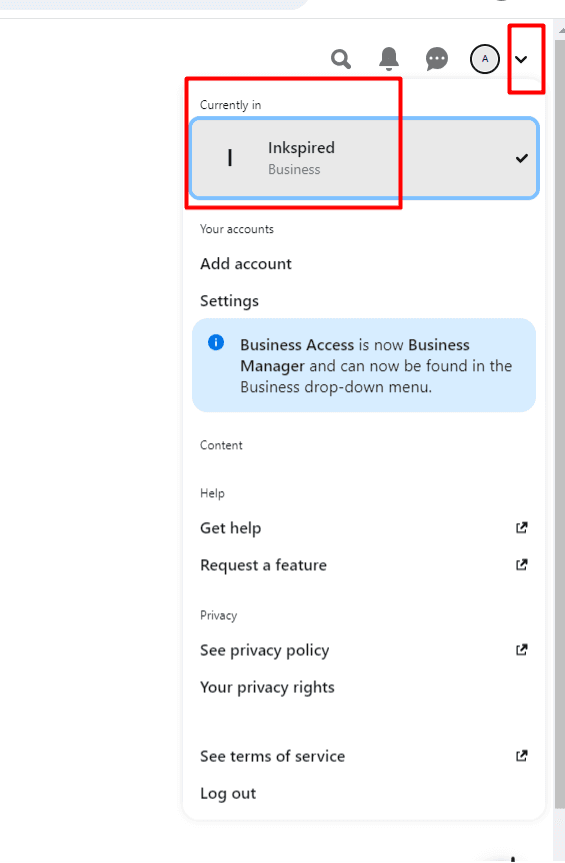565x863 pixels.
Task: Open messages speech bubble icon
Action: (x=437, y=58)
